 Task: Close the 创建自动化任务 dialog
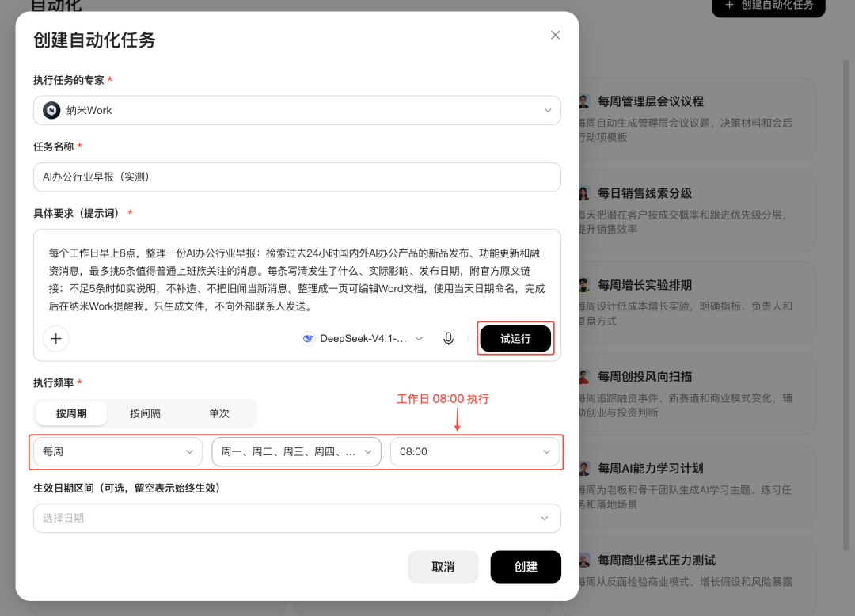pos(555,35)
